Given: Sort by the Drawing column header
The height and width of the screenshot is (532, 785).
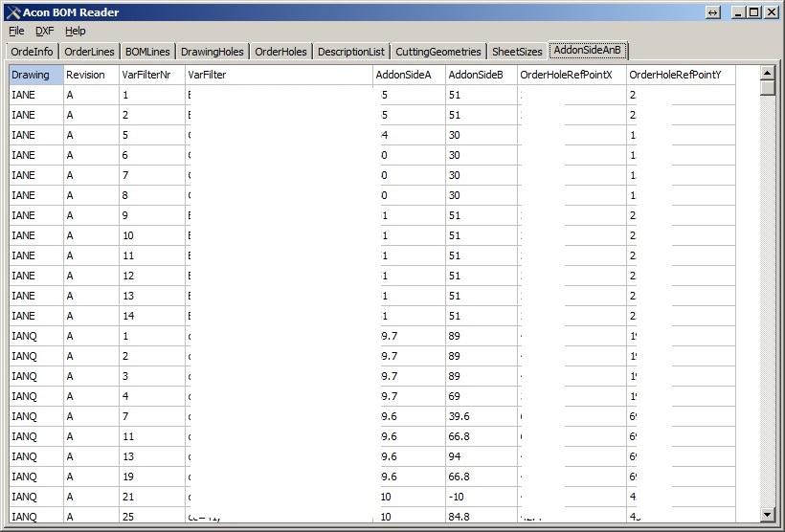Looking at the screenshot, I should pyautogui.click(x=36, y=75).
